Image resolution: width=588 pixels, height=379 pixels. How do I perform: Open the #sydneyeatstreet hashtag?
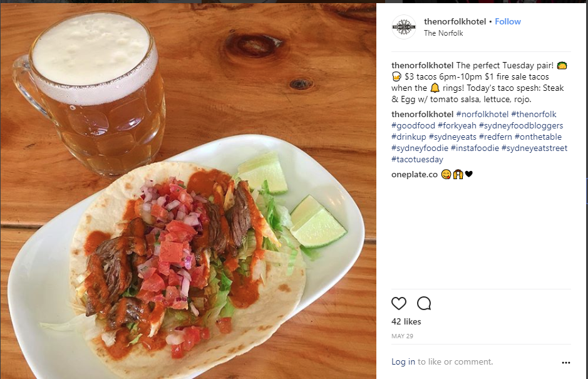pos(534,148)
